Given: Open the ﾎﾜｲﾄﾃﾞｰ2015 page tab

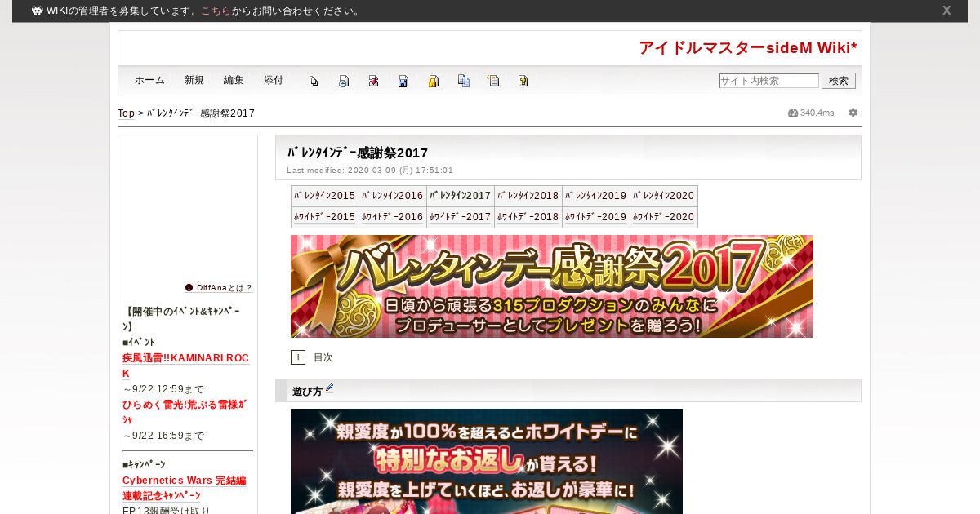Looking at the screenshot, I should (325, 217).
